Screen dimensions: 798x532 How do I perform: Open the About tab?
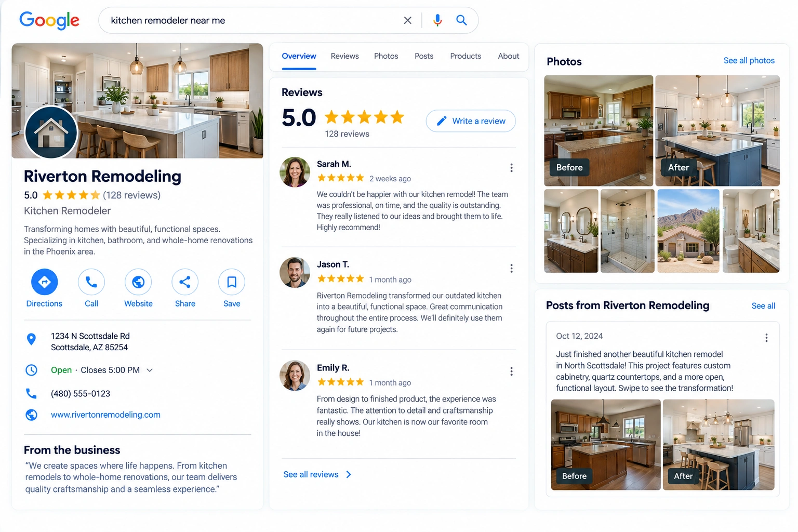(x=509, y=56)
